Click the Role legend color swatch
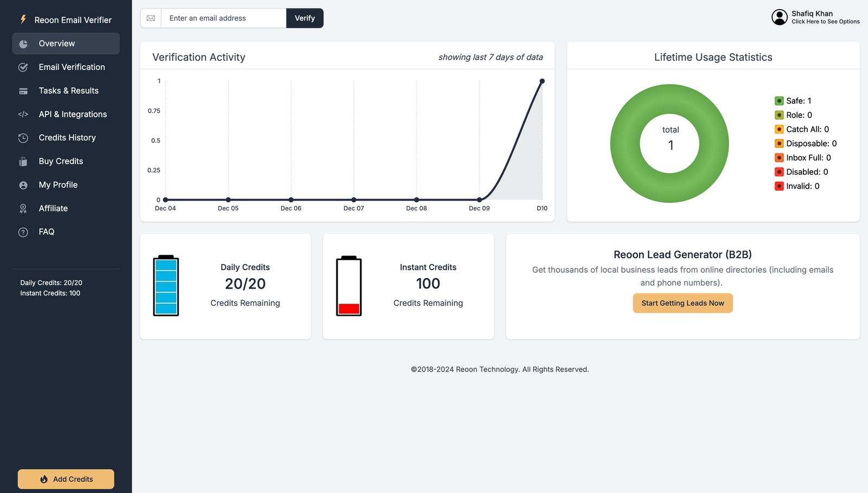This screenshot has width=868, height=493. (x=779, y=115)
